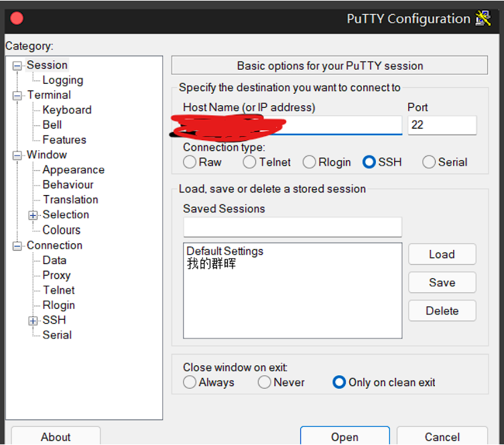The image size is (504, 445).
Task: Open the Connection category
Action: tap(54, 245)
